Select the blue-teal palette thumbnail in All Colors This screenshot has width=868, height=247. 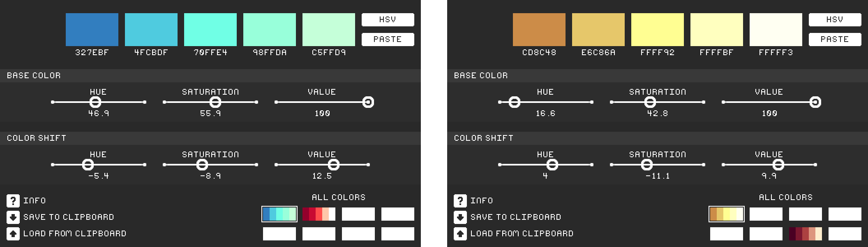click(x=279, y=214)
